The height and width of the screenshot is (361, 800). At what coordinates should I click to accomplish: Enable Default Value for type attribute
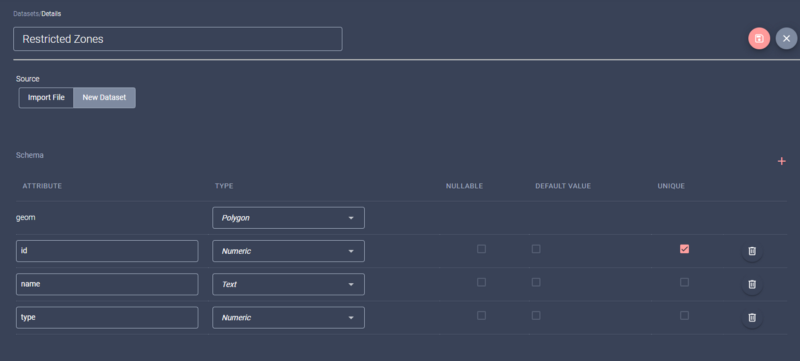point(536,316)
